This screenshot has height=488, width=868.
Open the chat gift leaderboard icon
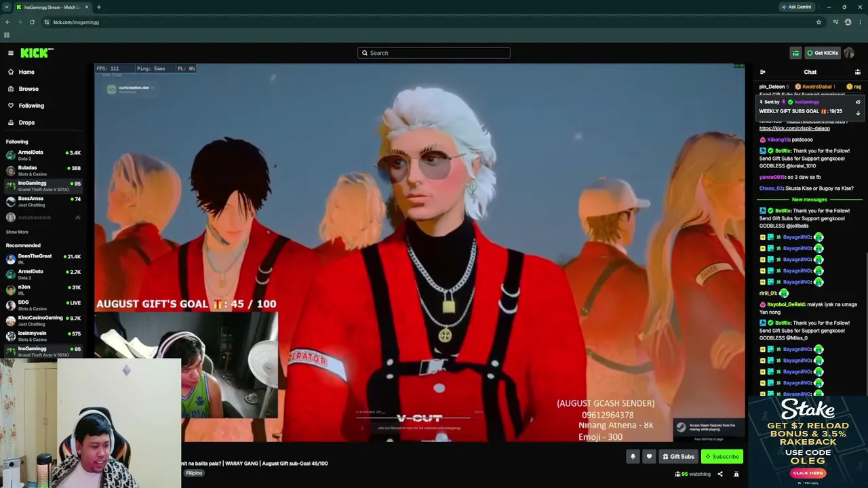coord(858,72)
